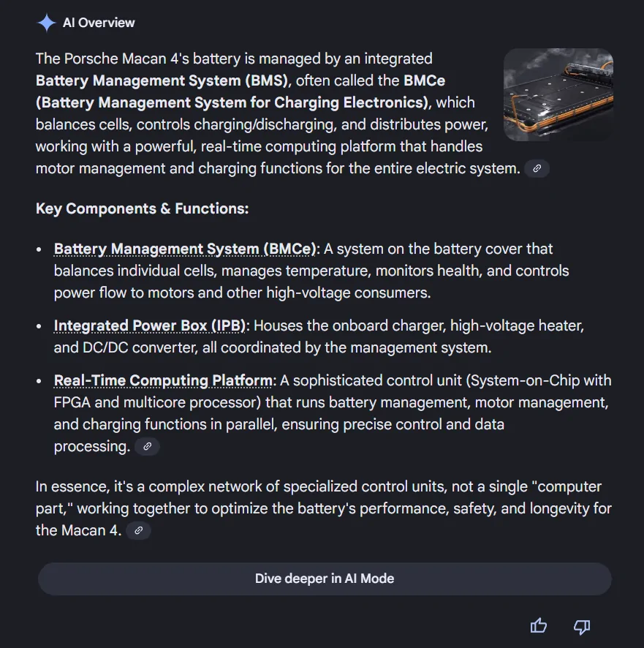Click bold "Battery Management System (BMS)" in intro
Image resolution: width=644 pixels, height=648 pixels.
point(162,80)
